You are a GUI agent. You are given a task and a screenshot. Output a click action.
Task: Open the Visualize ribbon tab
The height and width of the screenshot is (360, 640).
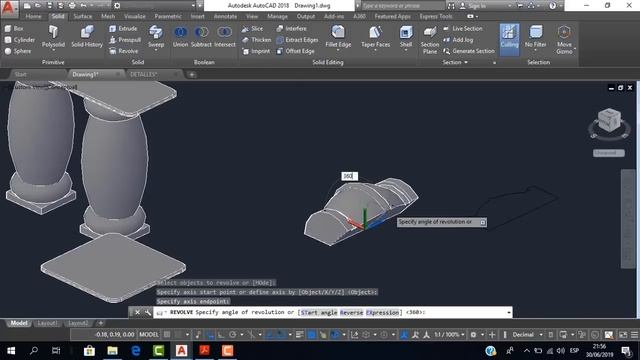click(135, 16)
